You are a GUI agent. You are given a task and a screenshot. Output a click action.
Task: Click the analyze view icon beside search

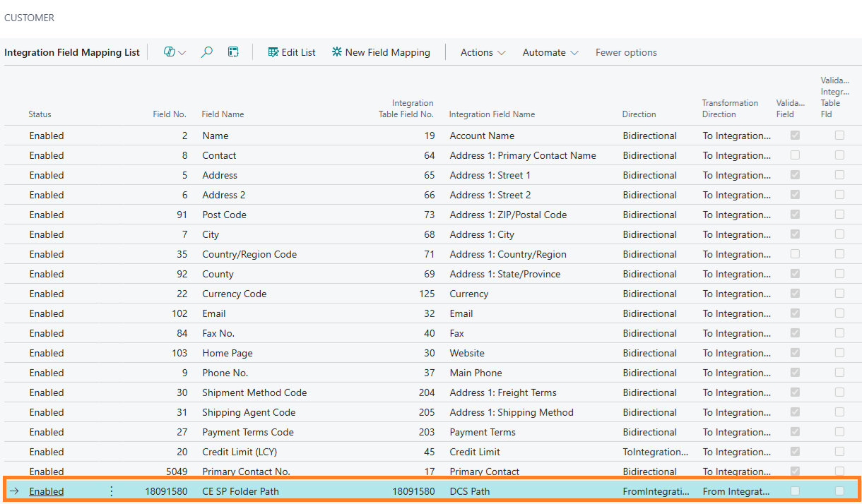coord(233,52)
